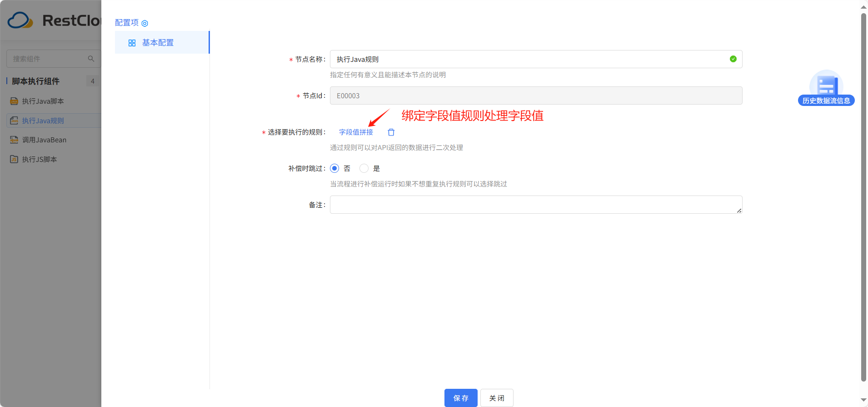Screen dimensions: 868x407
Task: Click the hint text 指定任何有意义且能描述本节点的说明
Action: click(388, 75)
